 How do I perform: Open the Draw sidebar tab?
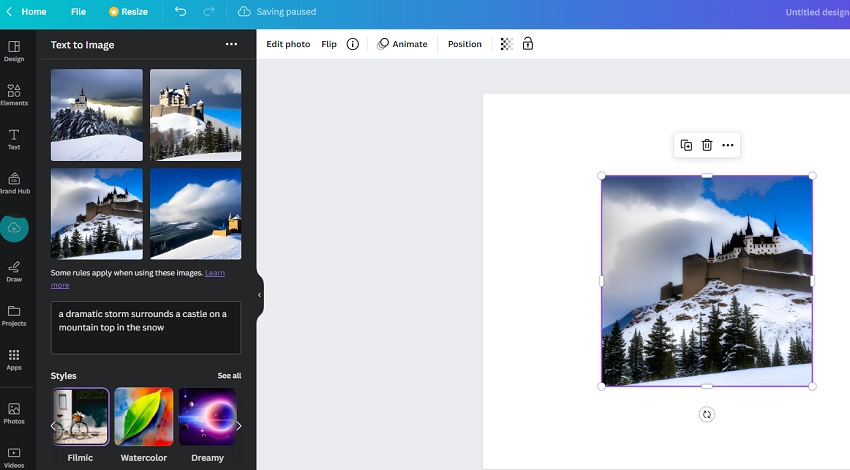click(14, 272)
